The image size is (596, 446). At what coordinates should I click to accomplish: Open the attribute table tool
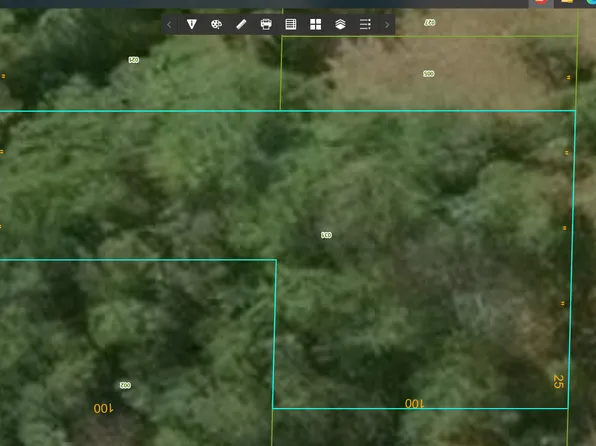(x=291, y=25)
